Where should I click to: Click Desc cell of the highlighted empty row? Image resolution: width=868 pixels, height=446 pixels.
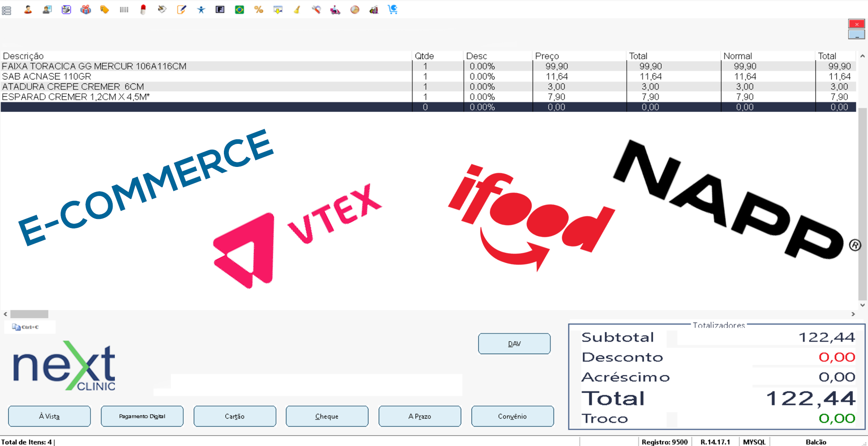(498, 107)
